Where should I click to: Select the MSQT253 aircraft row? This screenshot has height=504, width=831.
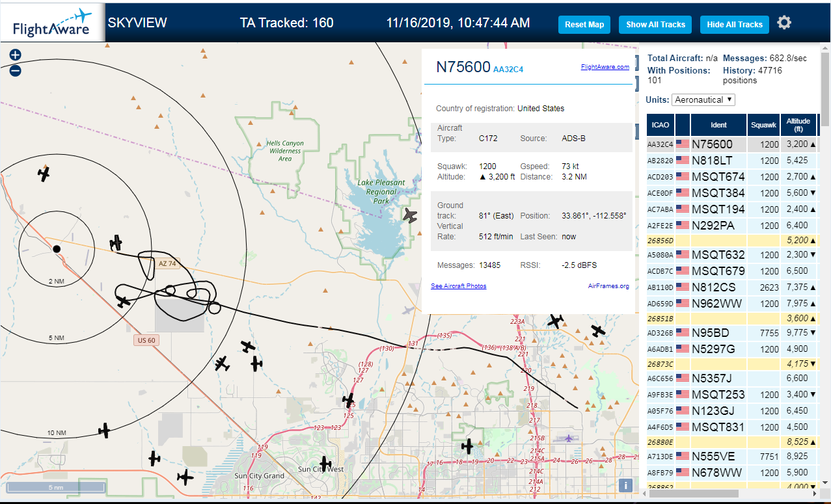pyautogui.click(x=732, y=395)
